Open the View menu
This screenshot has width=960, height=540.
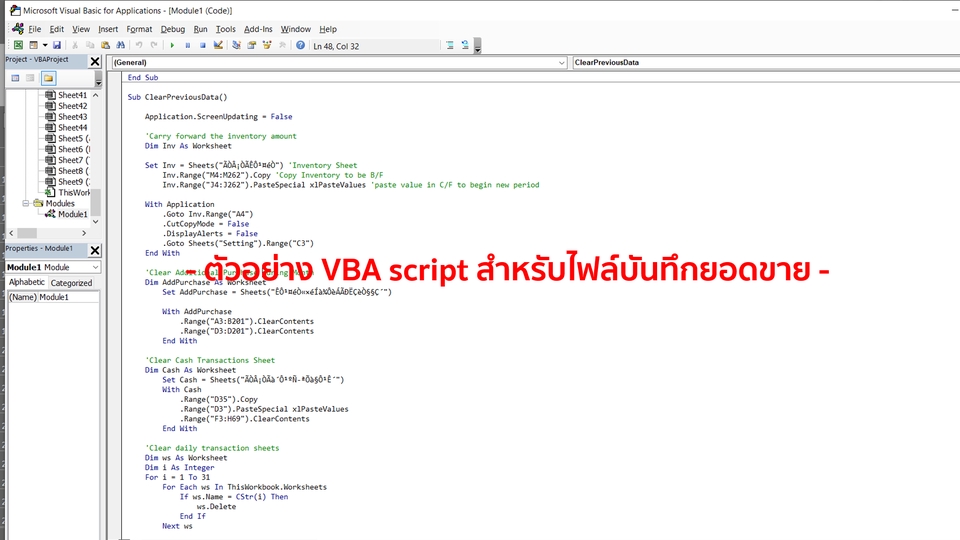pyautogui.click(x=81, y=29)
